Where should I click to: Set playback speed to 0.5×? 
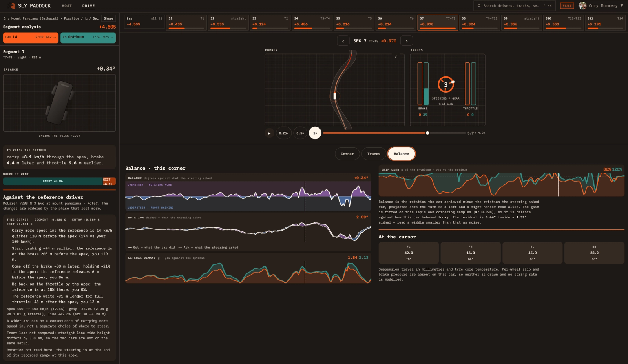pos(300,133)
